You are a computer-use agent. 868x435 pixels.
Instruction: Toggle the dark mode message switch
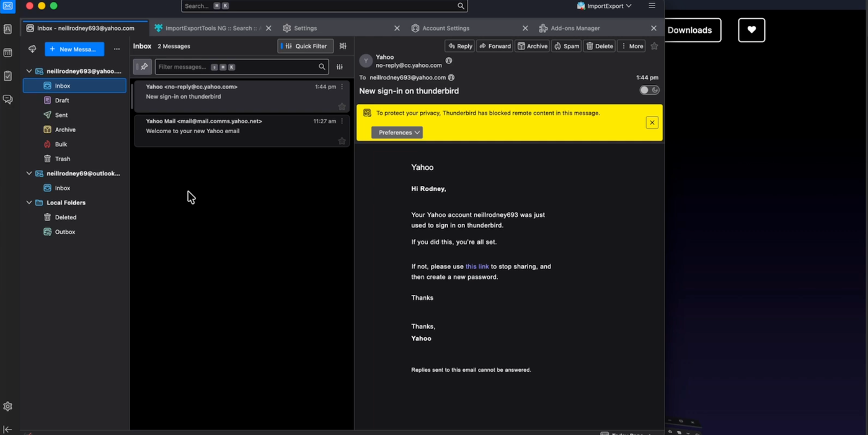click(649, 90)
